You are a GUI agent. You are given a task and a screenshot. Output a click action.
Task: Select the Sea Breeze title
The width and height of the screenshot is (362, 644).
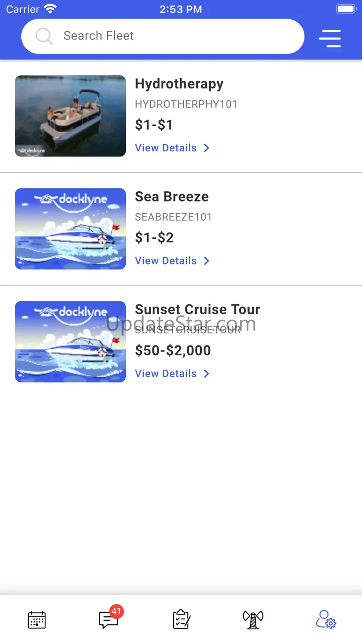click(172, 197)
